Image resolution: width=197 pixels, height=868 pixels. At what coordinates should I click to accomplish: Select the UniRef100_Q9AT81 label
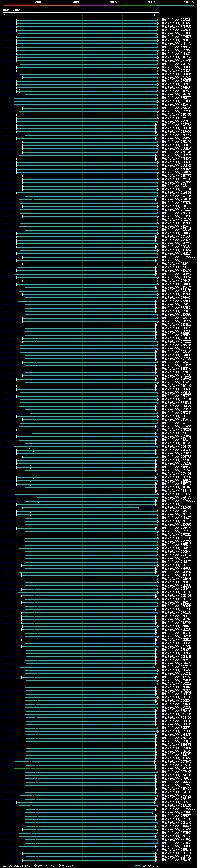(x=176, y=64)
